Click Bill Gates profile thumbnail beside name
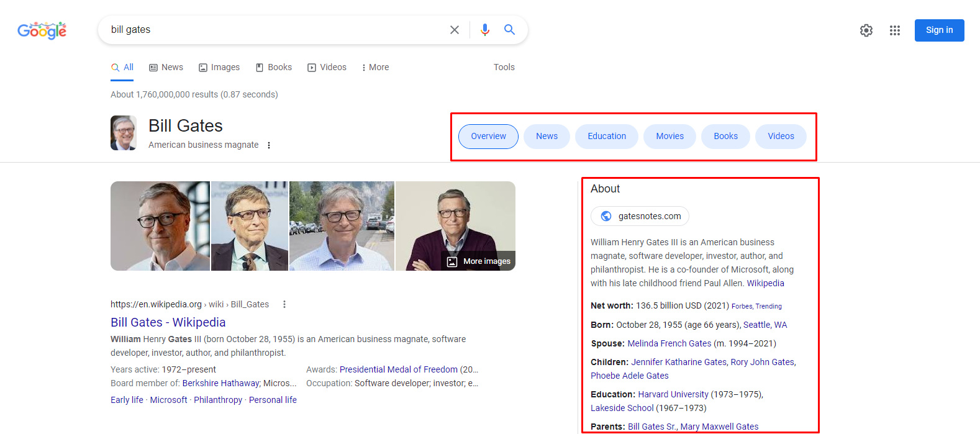The width and height of the screenshot is (980, 434). [124, 133]
